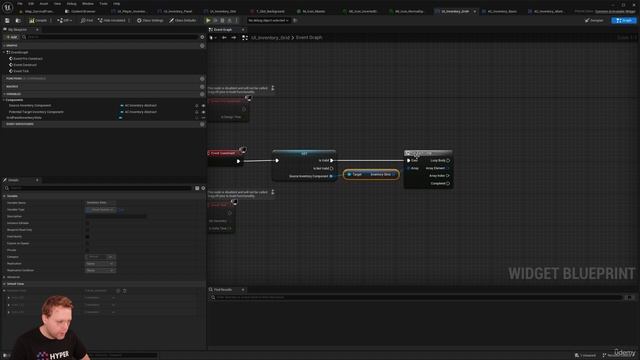Navigate forward in graph history

point(233,38)
